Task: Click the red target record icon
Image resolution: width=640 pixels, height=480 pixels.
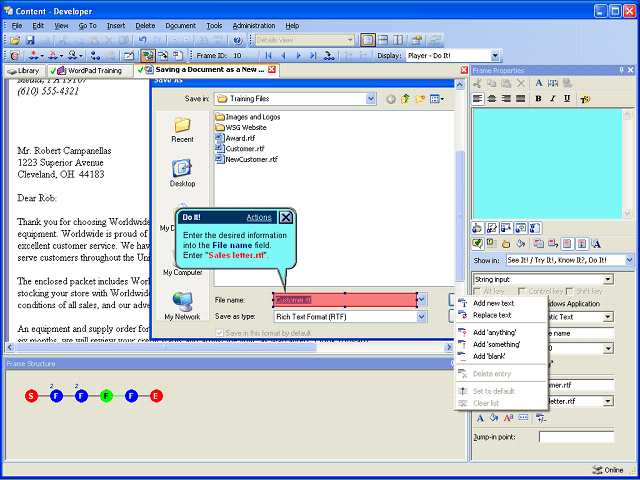Action: pyautogui.click(x=15, y=56)
